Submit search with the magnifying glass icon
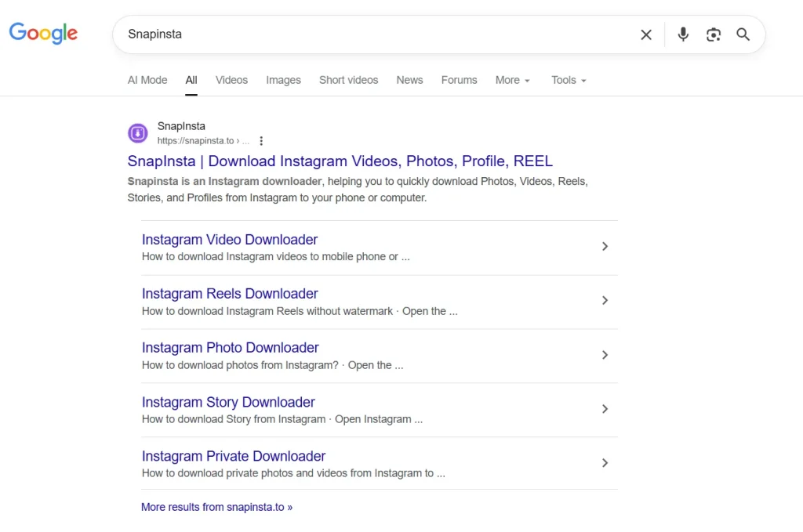This screenshot has height=532, width=803. [743, 34]
